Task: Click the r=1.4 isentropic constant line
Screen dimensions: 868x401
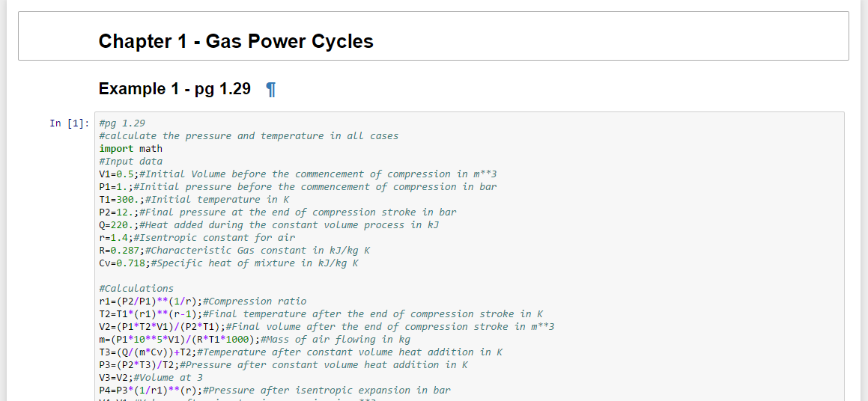Action: click(197, 238)
